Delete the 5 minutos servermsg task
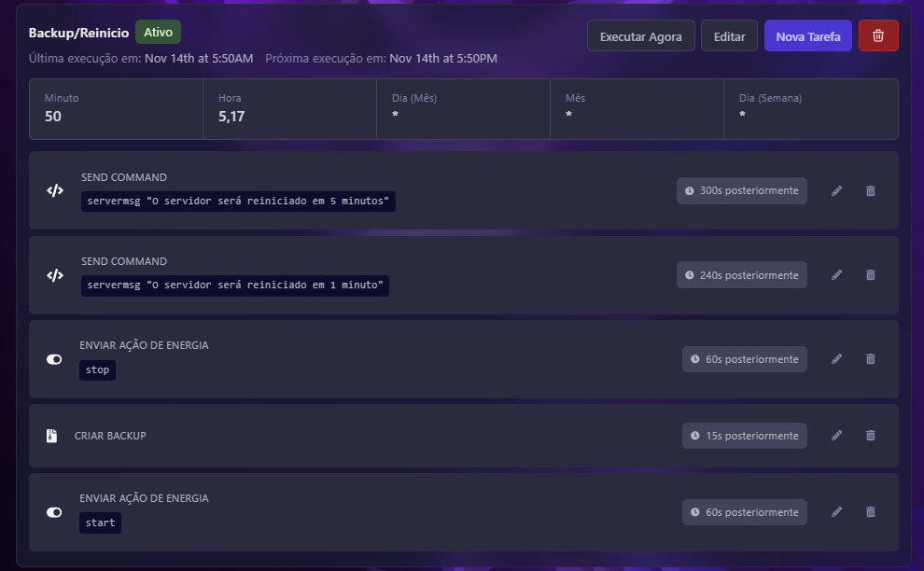The width and height of the screenshot is (924, 571). 871,191
